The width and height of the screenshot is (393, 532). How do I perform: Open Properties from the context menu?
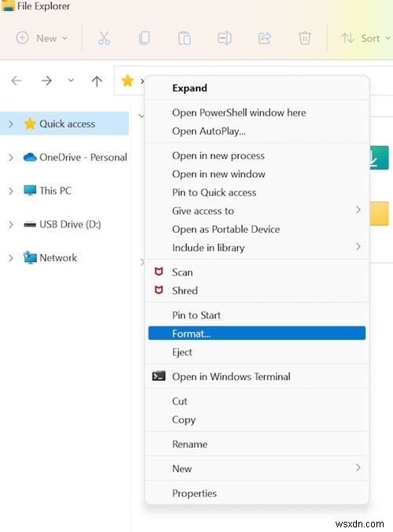(257, 493)
